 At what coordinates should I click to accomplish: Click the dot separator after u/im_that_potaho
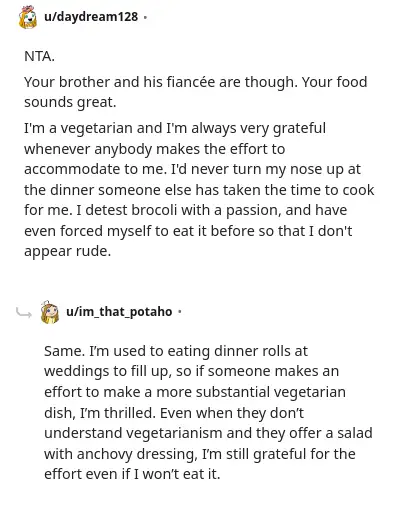pyautogui.click(x=180, y=312)
